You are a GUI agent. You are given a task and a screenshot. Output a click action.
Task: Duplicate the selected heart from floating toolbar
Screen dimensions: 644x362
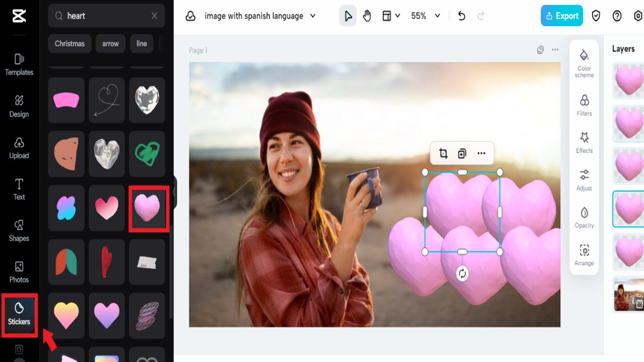pos(462,153)
